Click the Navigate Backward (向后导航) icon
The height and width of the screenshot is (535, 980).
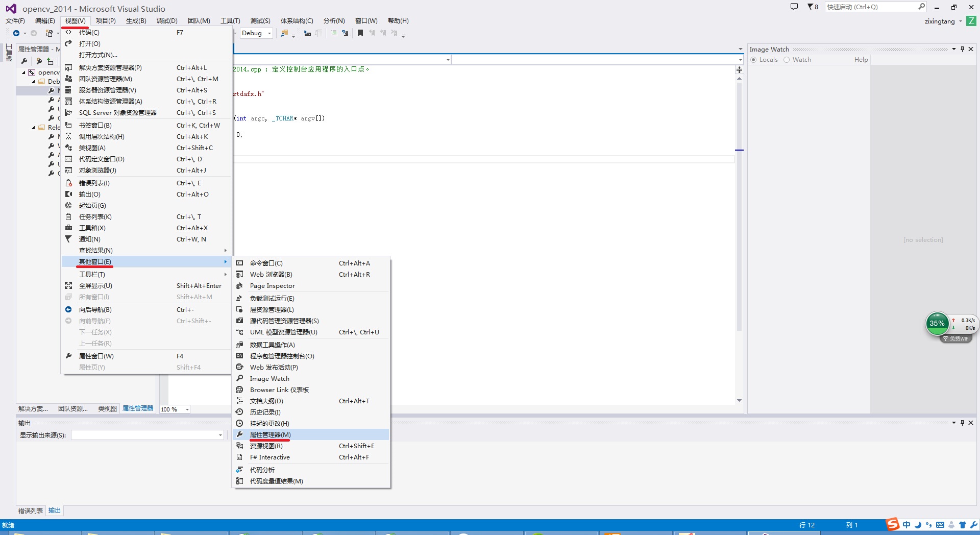pos(68,309)
